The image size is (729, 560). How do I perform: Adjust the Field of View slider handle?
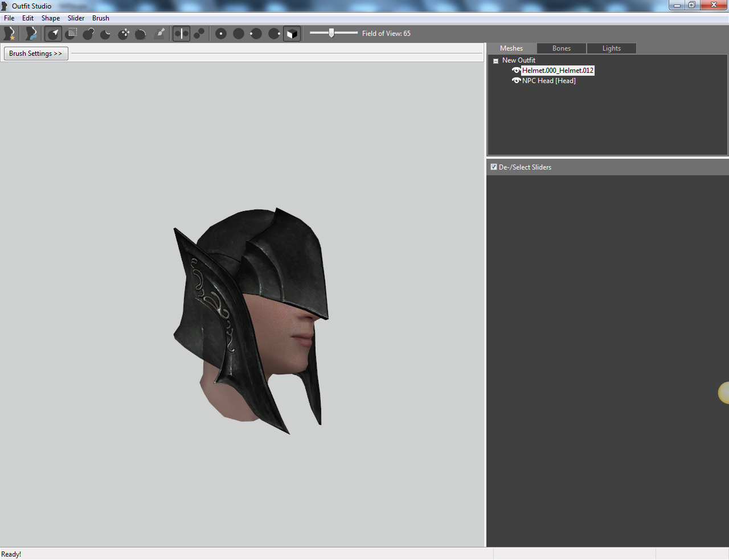point(331,33)
